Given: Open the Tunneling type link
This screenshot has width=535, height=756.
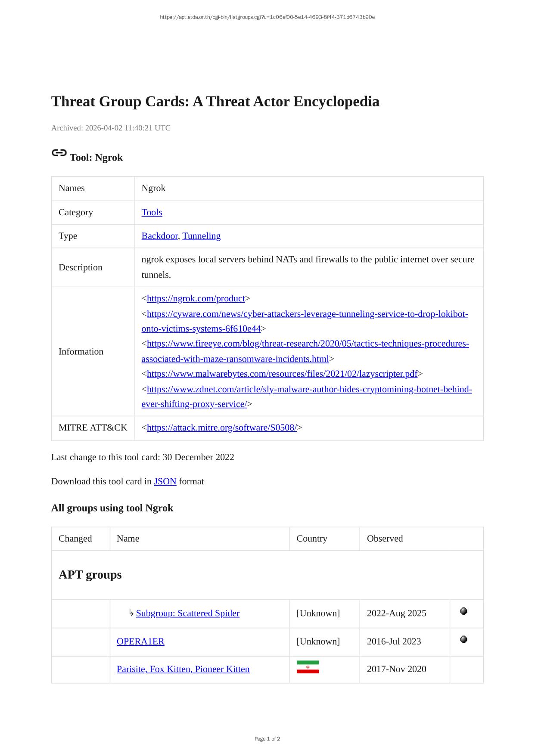Looking at the screenshot, I should coord(201,236).
